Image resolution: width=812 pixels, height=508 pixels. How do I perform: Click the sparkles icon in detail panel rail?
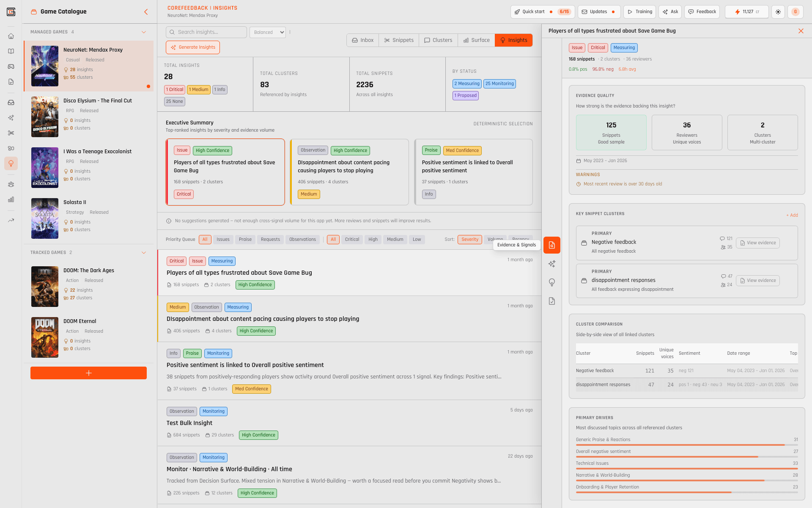tap(552, 264)
